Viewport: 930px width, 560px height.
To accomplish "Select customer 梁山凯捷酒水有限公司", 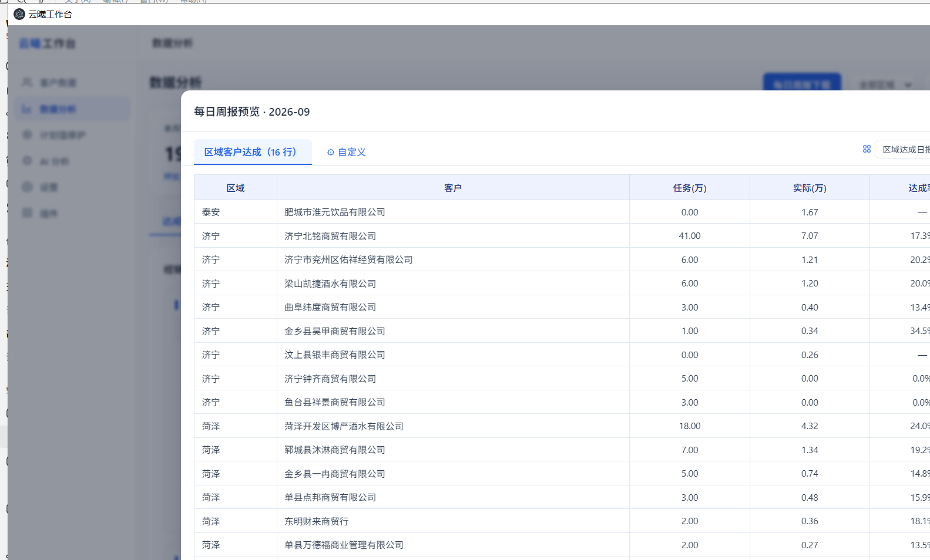I will (x=330, y=284).
